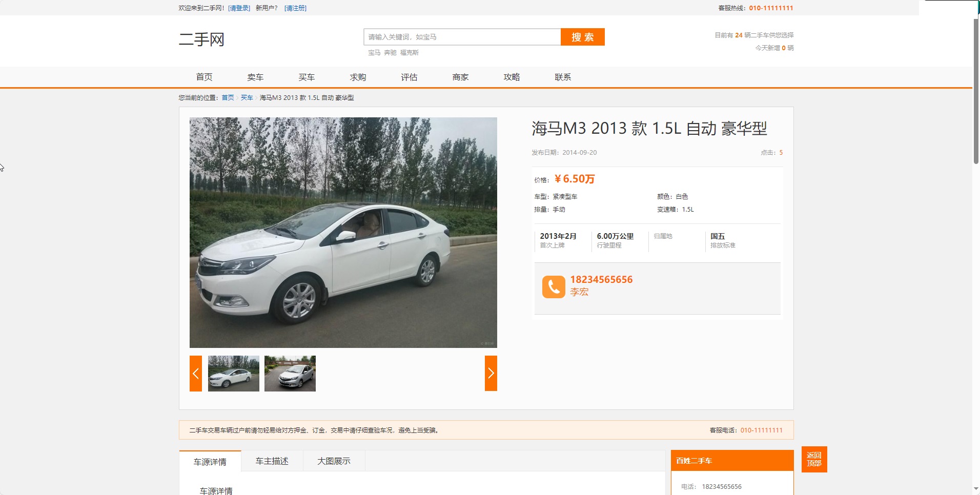Screen dimensions: 980x495
Task: Select the 车源详情 tab
Action: point(210,462)
